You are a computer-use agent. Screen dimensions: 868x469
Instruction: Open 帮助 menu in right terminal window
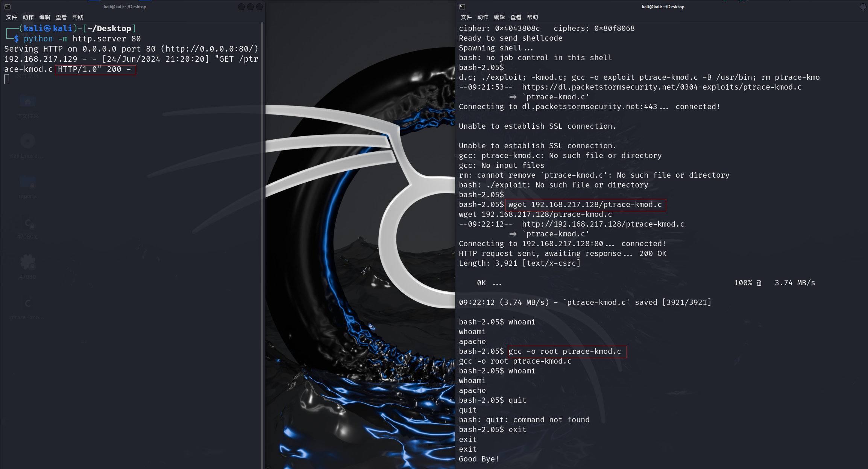point(533,17)
